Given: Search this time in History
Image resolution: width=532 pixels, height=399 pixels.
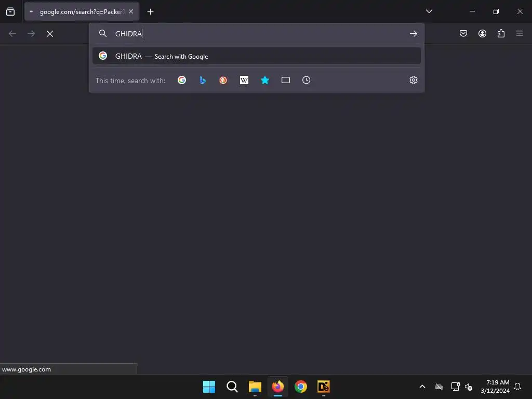Looking at the screenshot, I should 307,80.
